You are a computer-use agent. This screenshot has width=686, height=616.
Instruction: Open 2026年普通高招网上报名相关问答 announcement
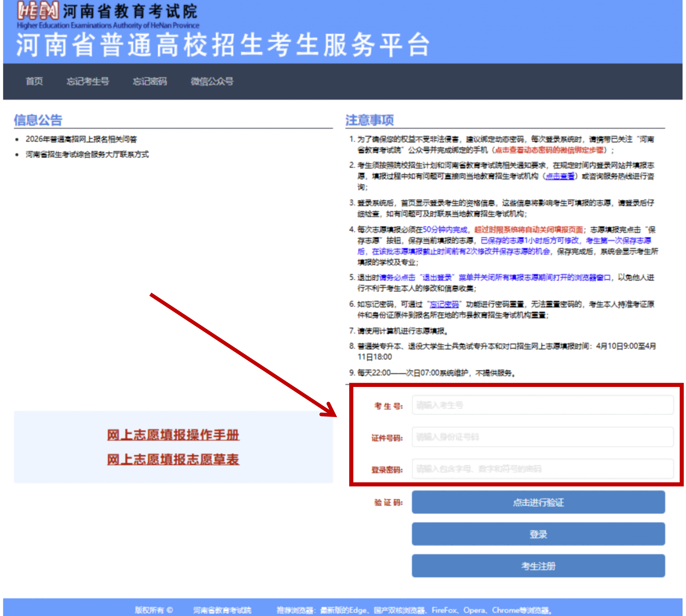click(x=81, y=139)
